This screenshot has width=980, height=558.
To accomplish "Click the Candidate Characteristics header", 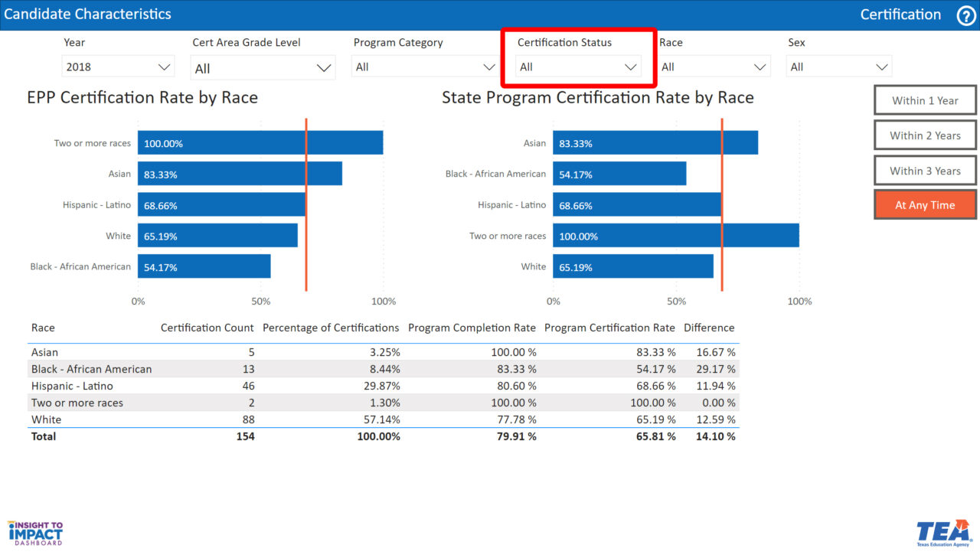I will click(x=87, y=13).
